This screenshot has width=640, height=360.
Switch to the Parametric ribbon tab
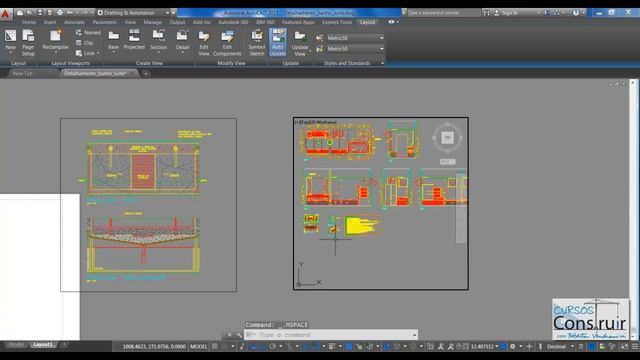click(104, 22)
